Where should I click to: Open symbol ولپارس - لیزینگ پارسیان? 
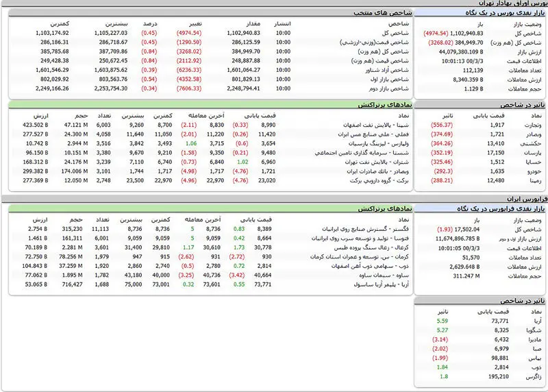[x=379, y=143]
